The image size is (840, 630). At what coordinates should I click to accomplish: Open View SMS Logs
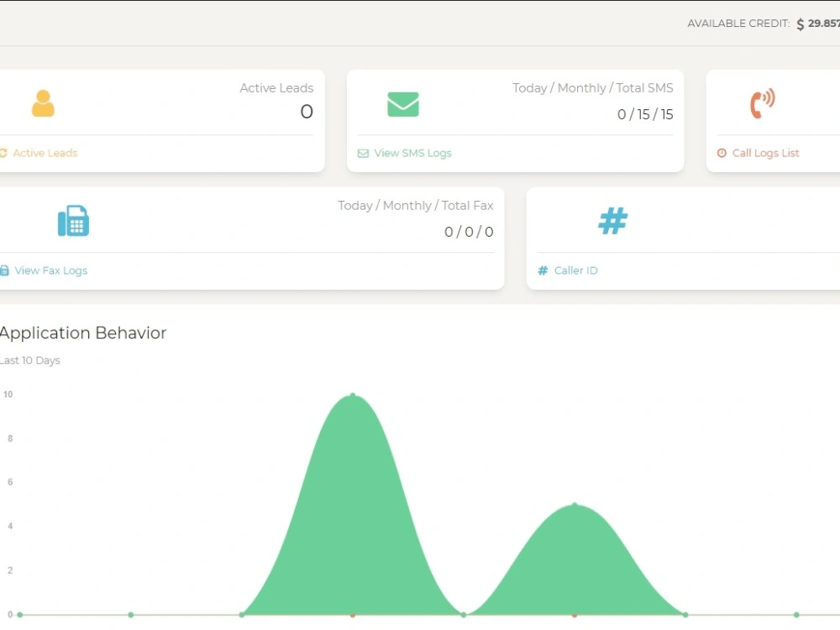tap(412, 153)
